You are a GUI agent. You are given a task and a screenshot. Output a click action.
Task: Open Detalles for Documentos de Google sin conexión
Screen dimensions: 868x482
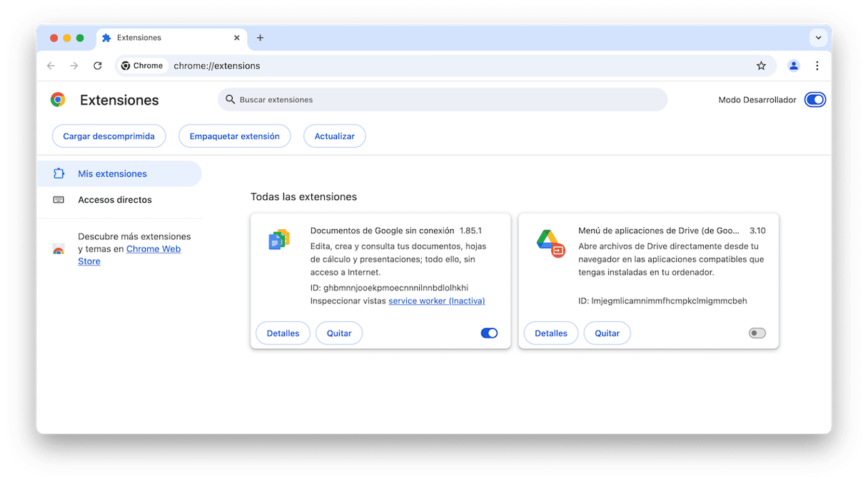(283, 333)
